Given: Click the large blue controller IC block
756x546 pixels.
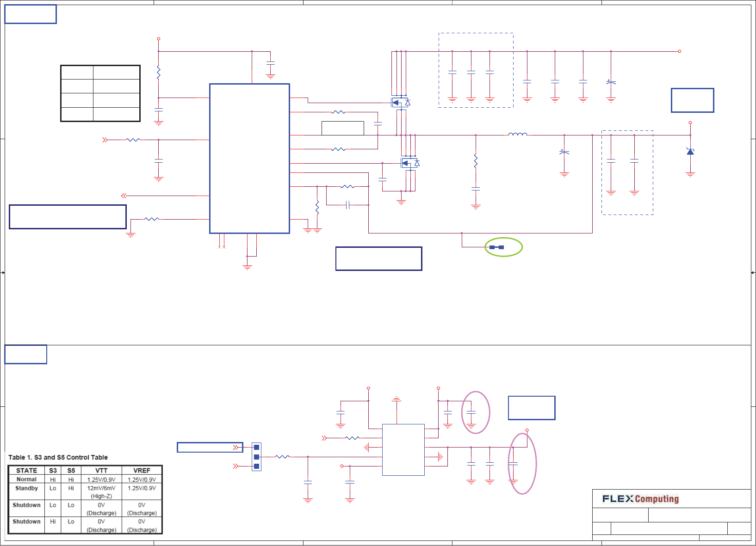Looking at the screenshot, I should (249, 159).
